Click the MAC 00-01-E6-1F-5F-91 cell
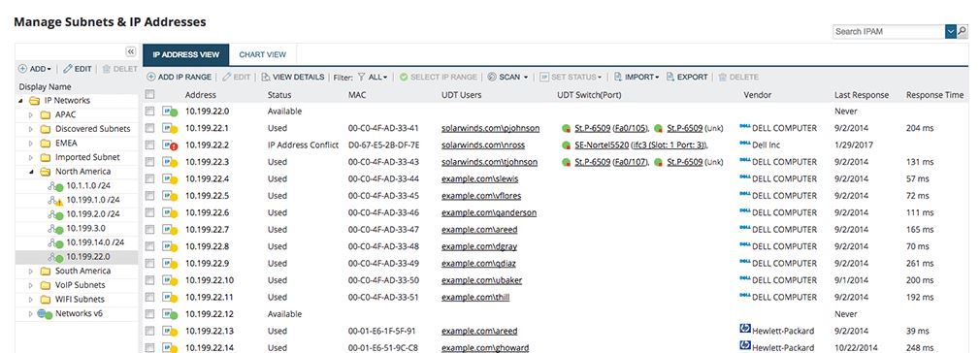 coord(382,331)
